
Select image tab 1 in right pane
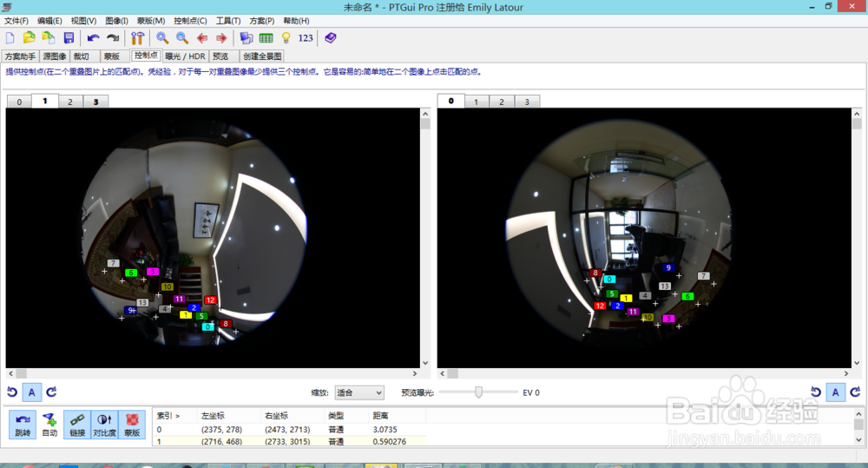point(476,102)
